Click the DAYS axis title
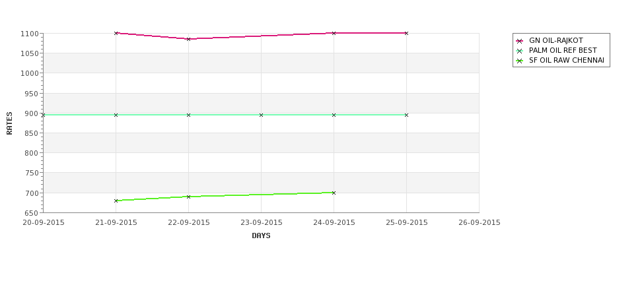This screenshot has height=283, width=644. click(261, 236)
